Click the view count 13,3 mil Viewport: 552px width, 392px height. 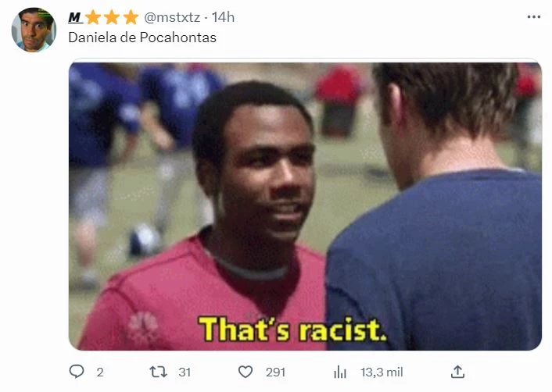click(x=382, y=372)
